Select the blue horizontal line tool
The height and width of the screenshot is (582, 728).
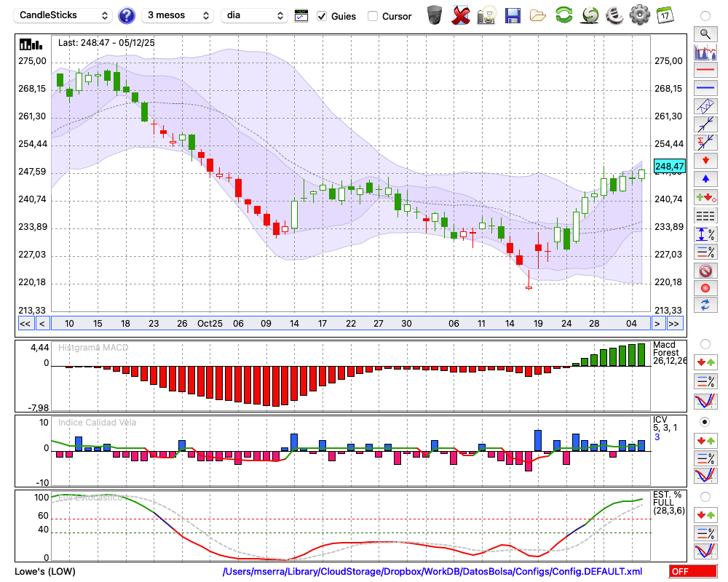click(x=705, y=88)
